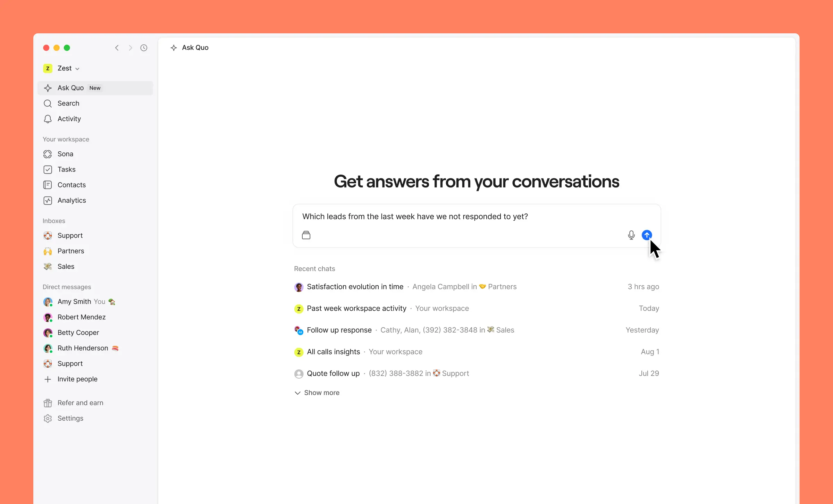Image resolution: width=833 pixels, height=504 pixels.
Task: Open the Activity notifications
Action: click(x=95, y=119)
